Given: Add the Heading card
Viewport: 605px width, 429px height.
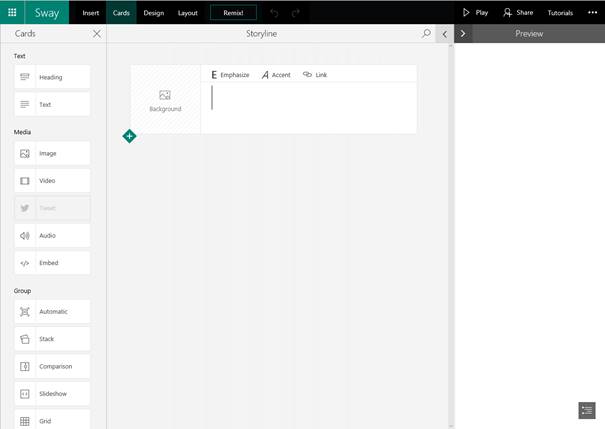Looking at the screenshot, I should (x=52, y=77).
